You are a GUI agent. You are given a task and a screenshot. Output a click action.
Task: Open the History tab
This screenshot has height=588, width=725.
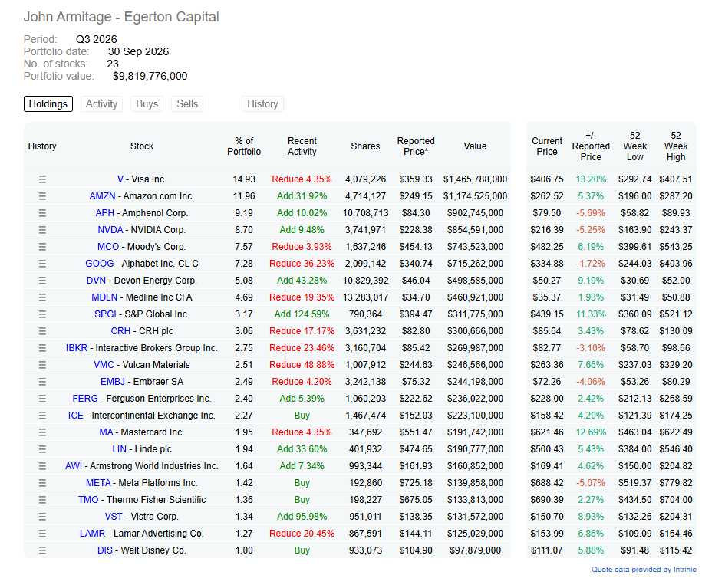[x=262, y=104]
